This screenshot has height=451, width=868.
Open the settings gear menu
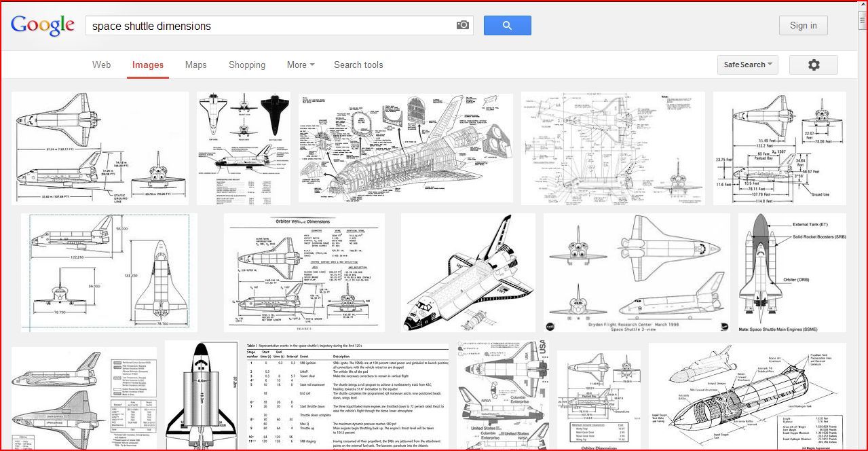coord(813,65)
